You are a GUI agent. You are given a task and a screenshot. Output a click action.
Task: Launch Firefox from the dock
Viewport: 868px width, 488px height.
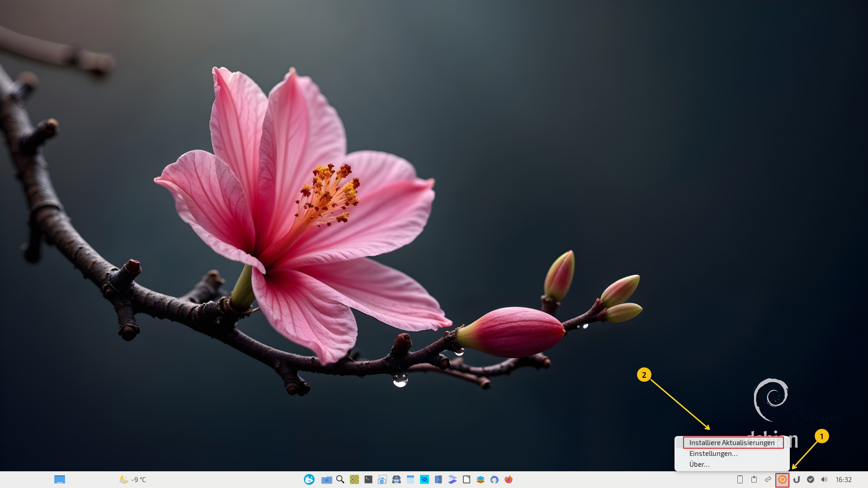pos(509,479)
